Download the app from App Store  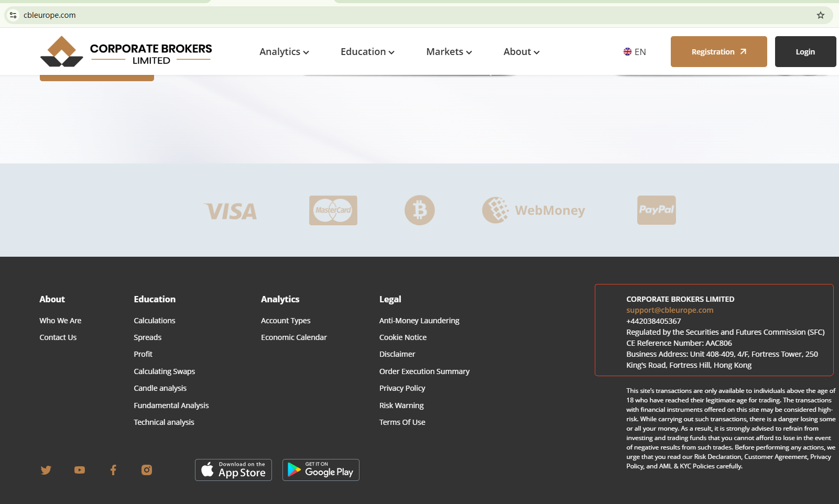click(233, 470)
